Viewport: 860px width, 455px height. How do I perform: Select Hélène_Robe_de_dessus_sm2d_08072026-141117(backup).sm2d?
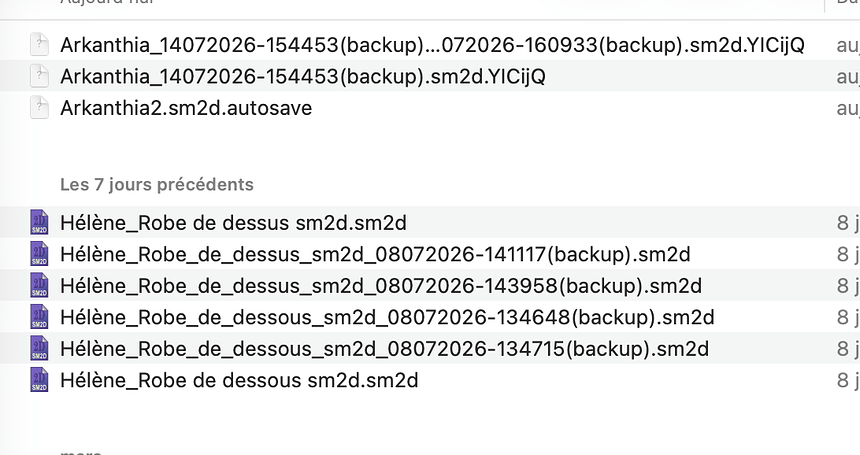(375, 255)
